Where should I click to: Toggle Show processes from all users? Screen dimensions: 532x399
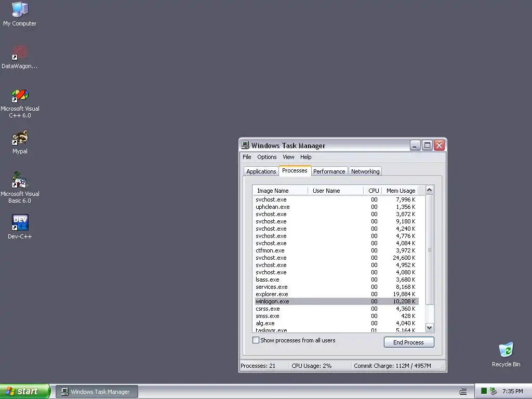256,340
